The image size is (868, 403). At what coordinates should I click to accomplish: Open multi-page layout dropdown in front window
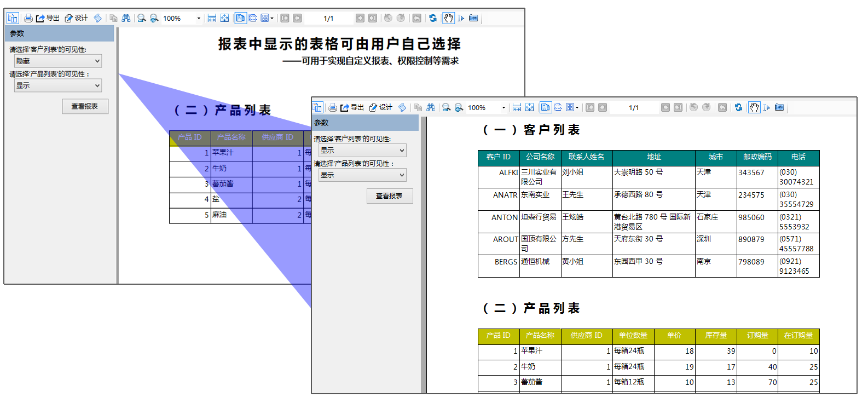(x=572, y=107)
